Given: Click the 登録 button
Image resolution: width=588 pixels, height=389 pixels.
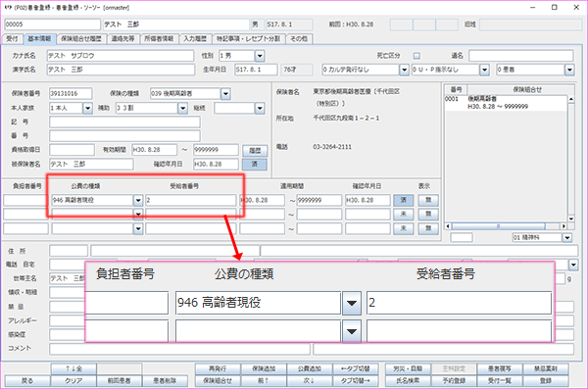Looking at the screenshot, I should point(546,381).
